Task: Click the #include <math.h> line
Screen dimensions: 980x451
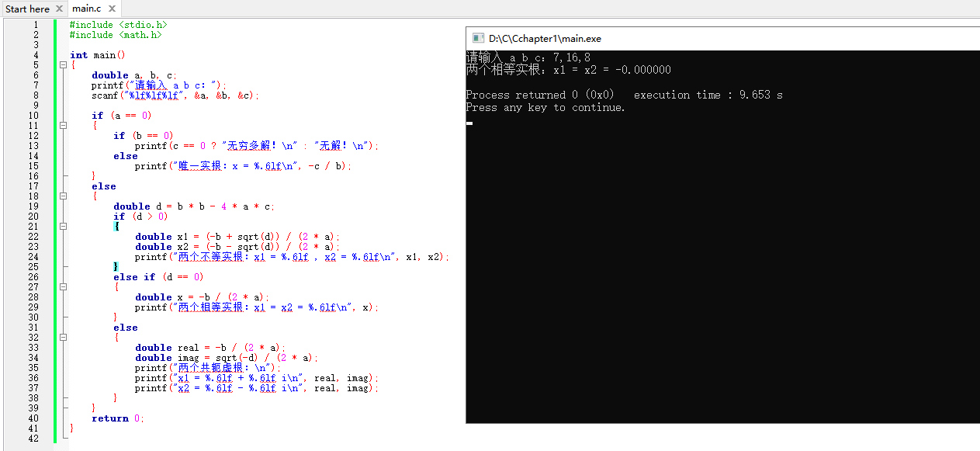Action: pyautogui.click(x=116, y=35)
